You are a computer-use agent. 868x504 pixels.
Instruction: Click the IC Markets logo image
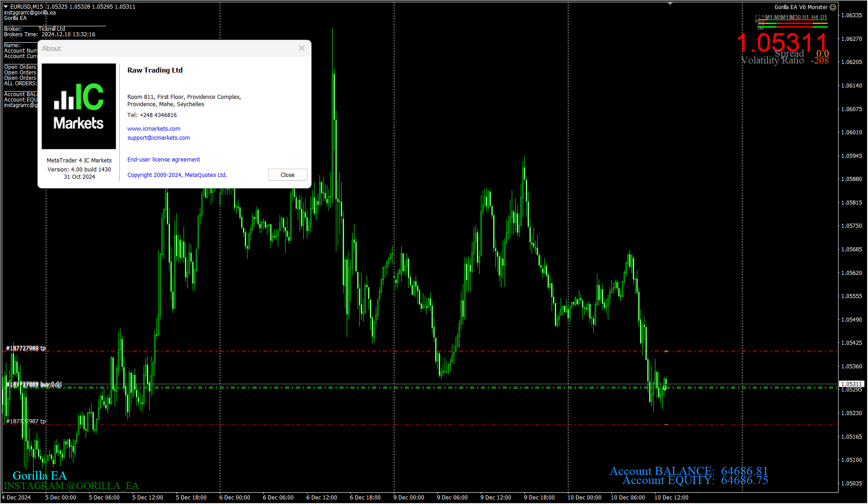[x=79, y=106]
